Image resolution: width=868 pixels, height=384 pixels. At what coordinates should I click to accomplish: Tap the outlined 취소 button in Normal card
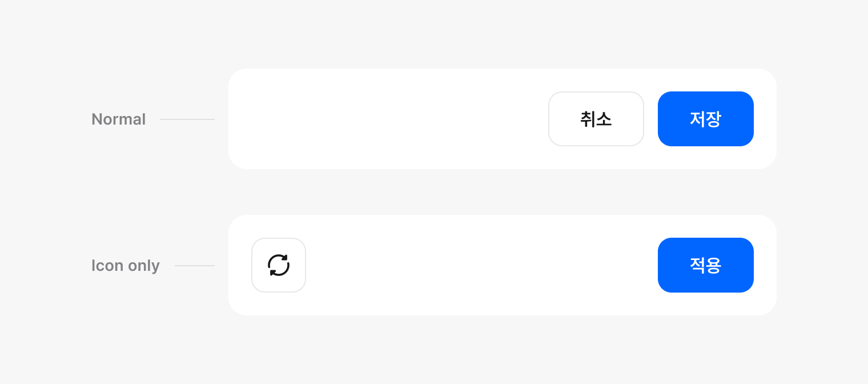[x=596, y=119]
